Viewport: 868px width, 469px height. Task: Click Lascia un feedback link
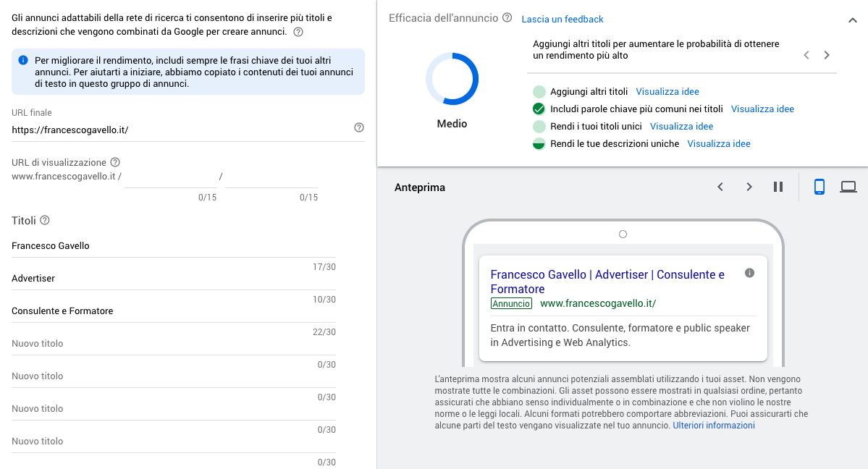point(562,20)
